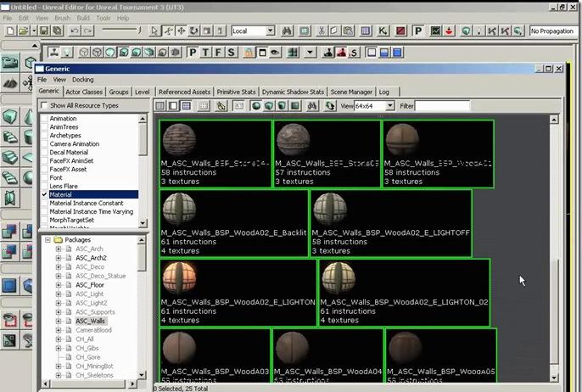Image resolution: width=582 pixels, height=392 pixels.
Task: Open the Build menu in main menu bar
Action: 83,18
